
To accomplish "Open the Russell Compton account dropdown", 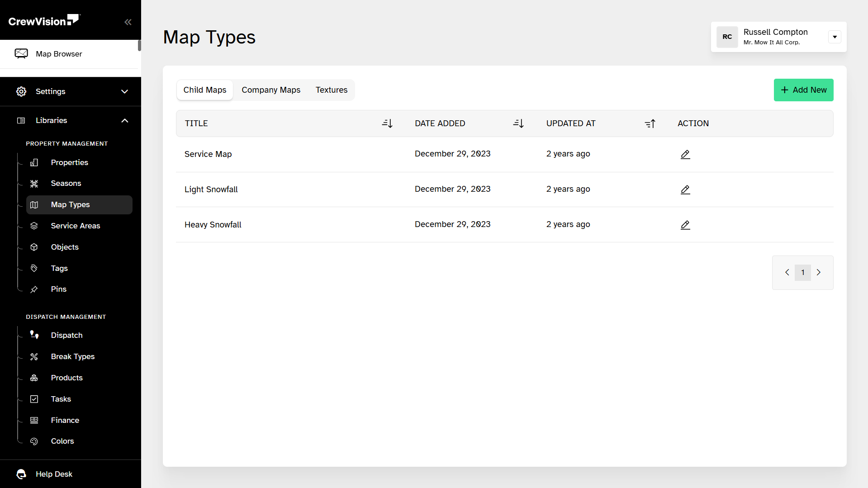I will coord(835,37).
